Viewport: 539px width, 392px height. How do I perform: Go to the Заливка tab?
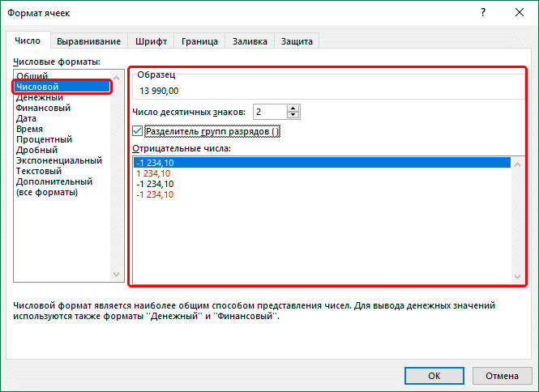(250, 41)
